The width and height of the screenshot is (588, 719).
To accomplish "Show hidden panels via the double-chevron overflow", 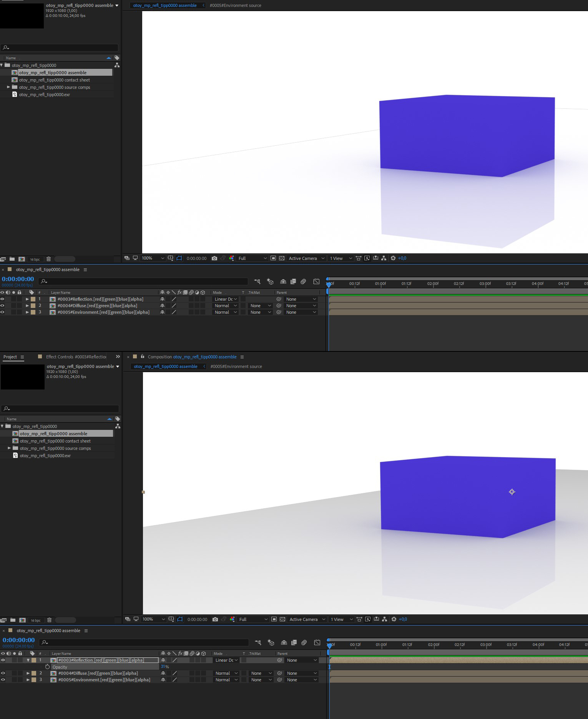I will click(118, 356).
